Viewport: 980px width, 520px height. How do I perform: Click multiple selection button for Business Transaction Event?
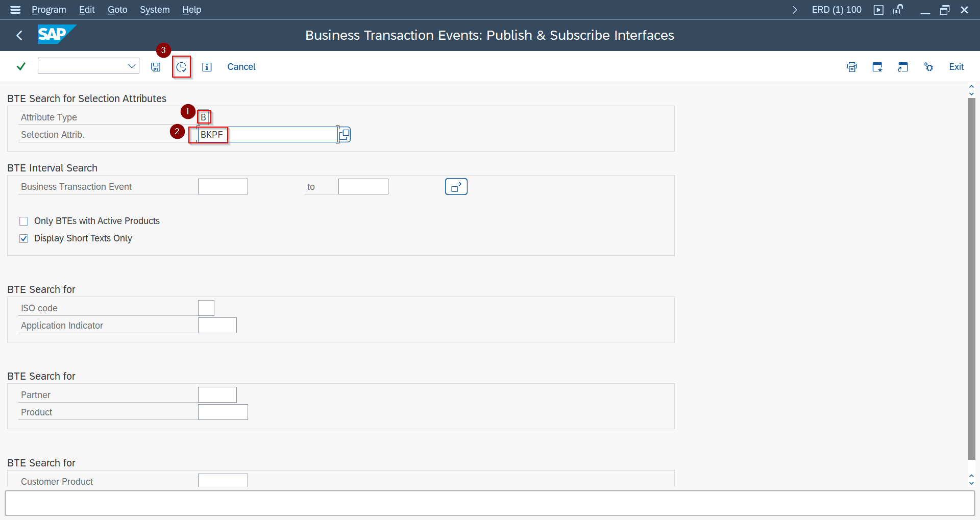pos(456,187)
